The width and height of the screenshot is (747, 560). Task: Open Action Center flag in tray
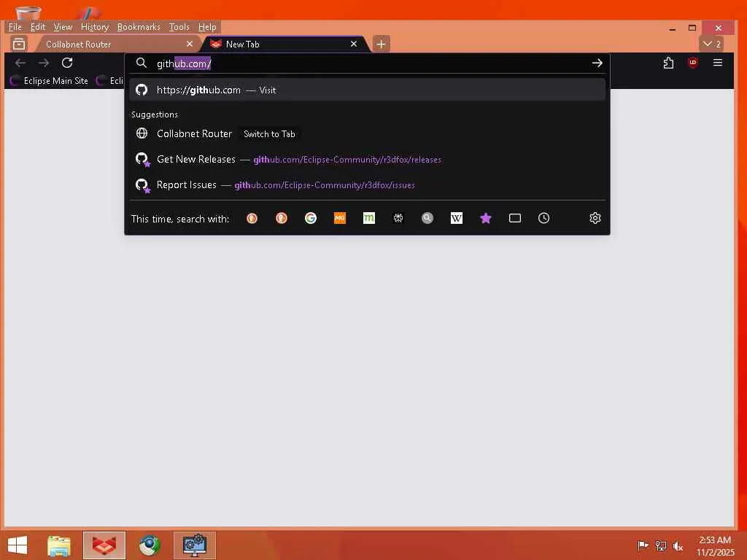click(x=643, y=545)
